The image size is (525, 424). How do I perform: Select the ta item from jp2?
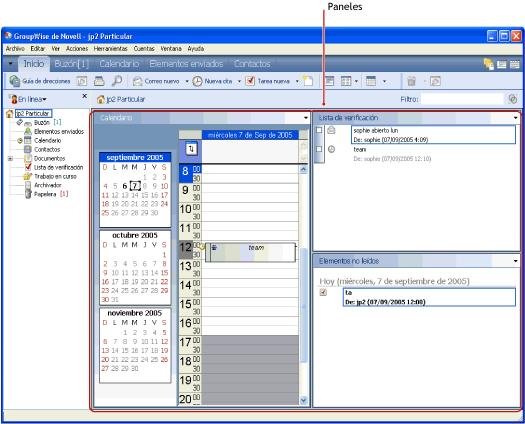(429, 297)
